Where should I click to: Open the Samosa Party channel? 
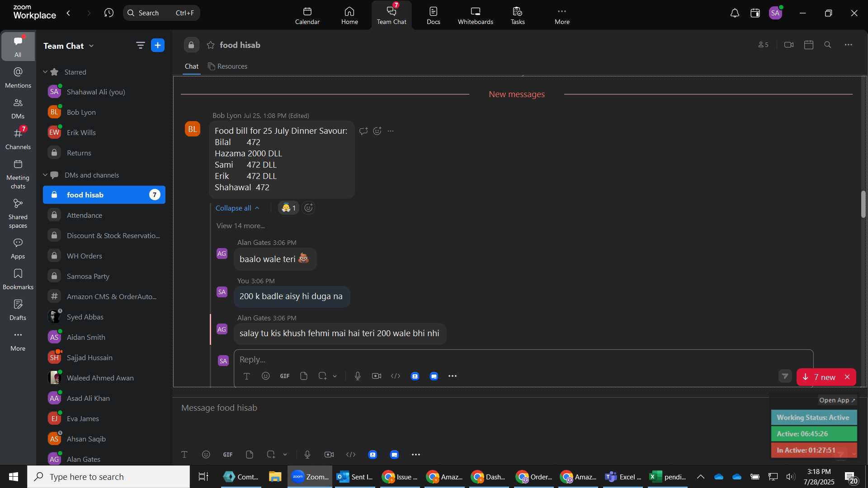pos(104,276)
